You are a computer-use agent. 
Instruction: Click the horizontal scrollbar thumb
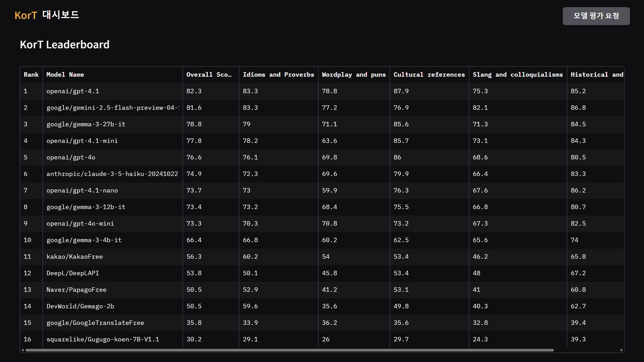[289, 350]
